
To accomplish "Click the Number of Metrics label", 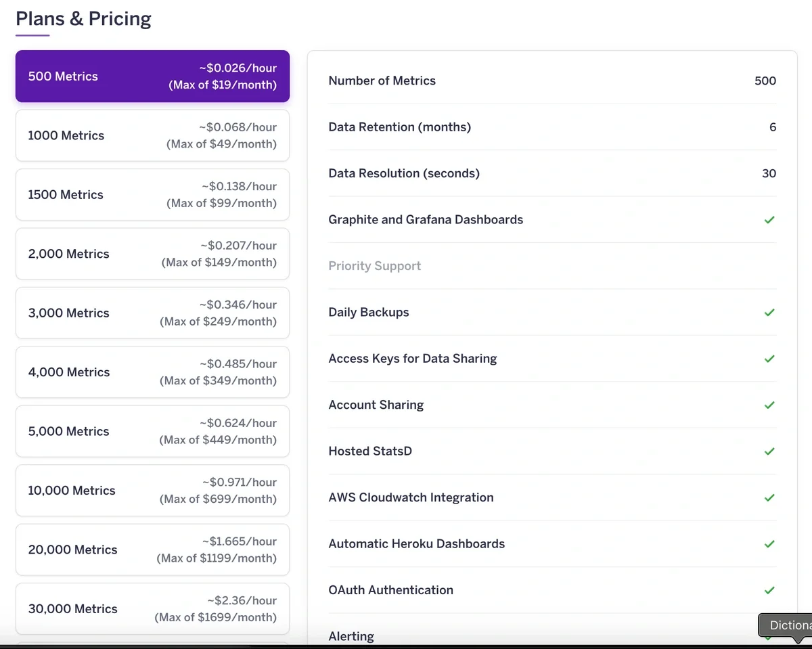I will pos(382,81).
